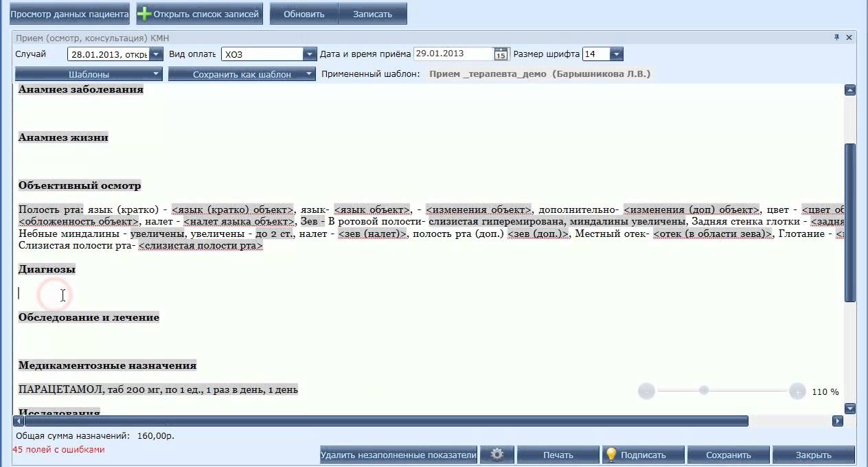The width and height of the screenshot is (868, 467).
Task: Click Удалить незаполненные показатели button
Action: tap(398, 455)
